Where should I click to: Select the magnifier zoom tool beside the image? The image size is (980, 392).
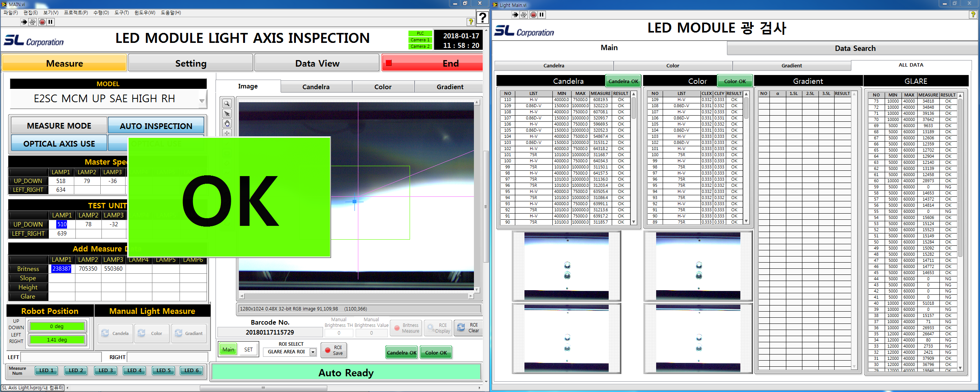(227, 103)
